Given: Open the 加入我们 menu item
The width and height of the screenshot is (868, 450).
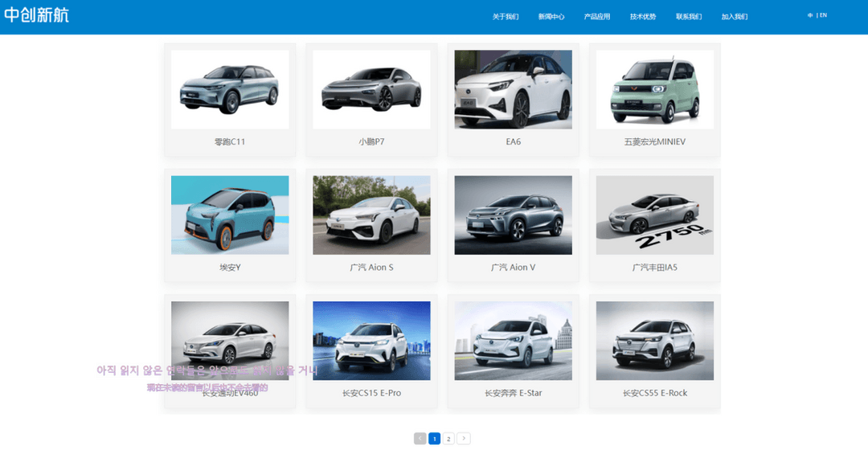Looking at the screenshot, I should (734, 17).
